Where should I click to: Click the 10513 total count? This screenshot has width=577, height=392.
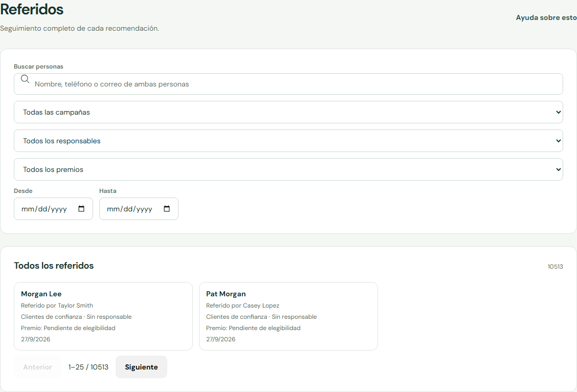(555, 267)
